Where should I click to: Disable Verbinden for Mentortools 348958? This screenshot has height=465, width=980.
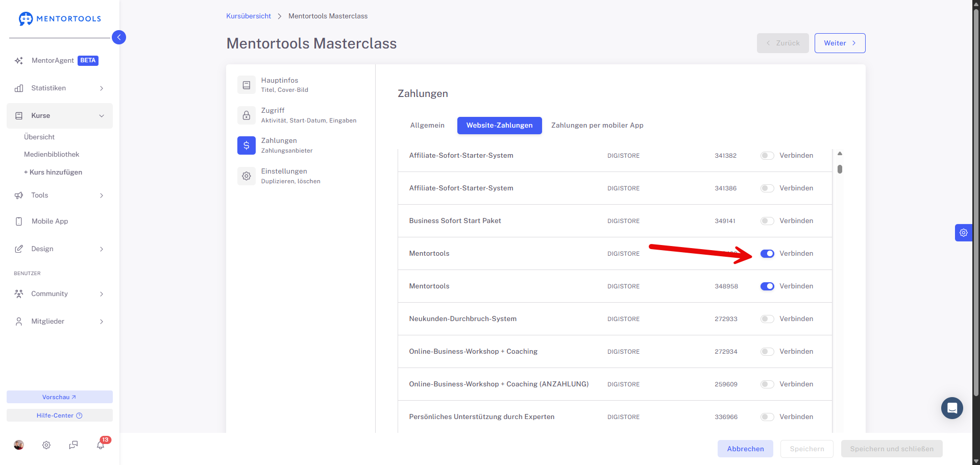[767, 286]
